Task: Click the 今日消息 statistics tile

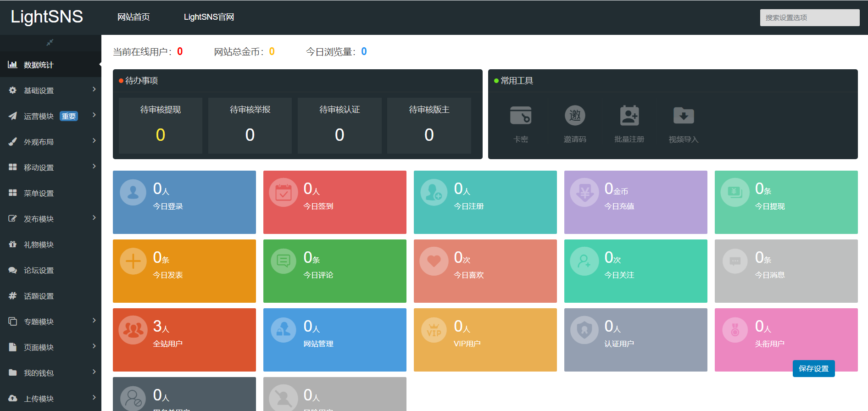Action: tap(786, 271)
